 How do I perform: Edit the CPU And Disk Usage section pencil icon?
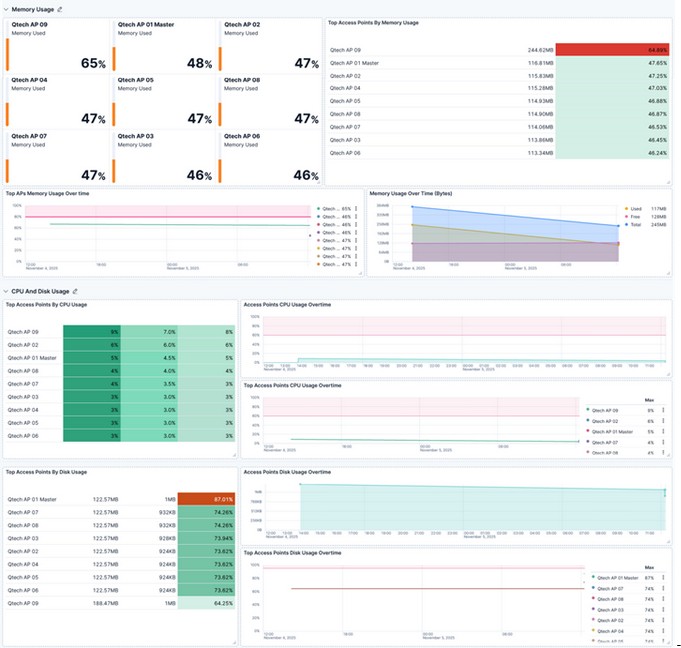tap(75, 291)
